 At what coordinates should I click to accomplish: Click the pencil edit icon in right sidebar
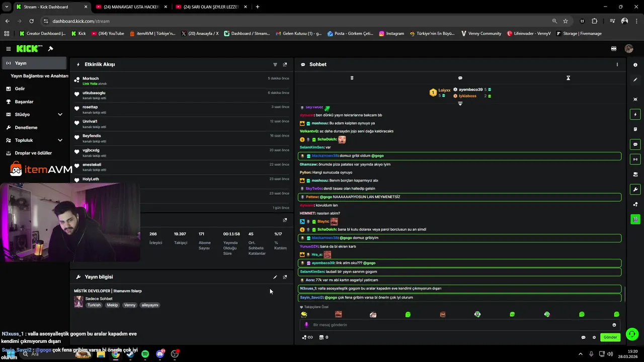tap(635, 79)
